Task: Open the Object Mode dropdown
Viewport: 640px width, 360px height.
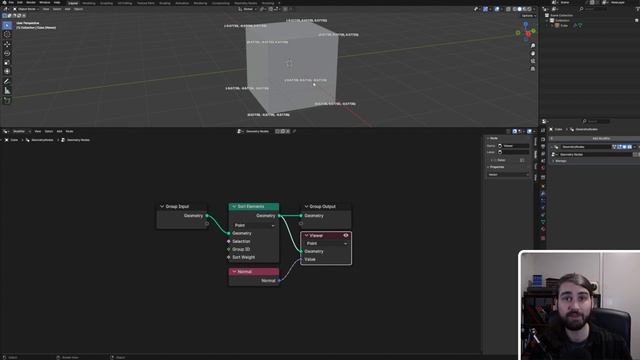Action: [x=25, y=9]
